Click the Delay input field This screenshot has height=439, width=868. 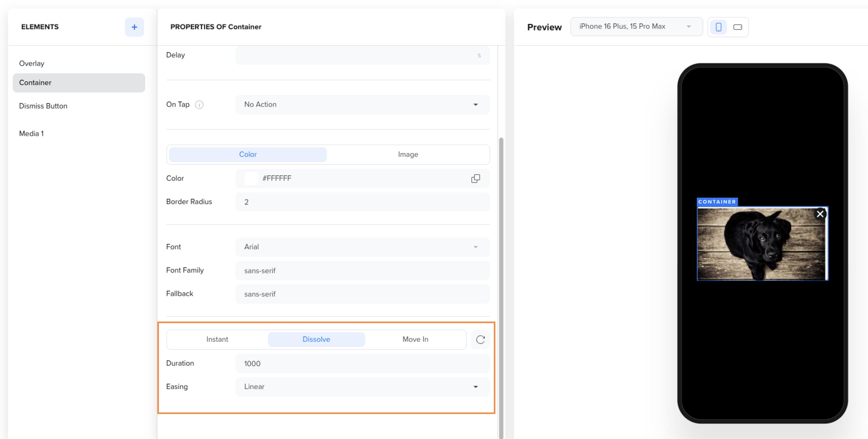(362, 55)
